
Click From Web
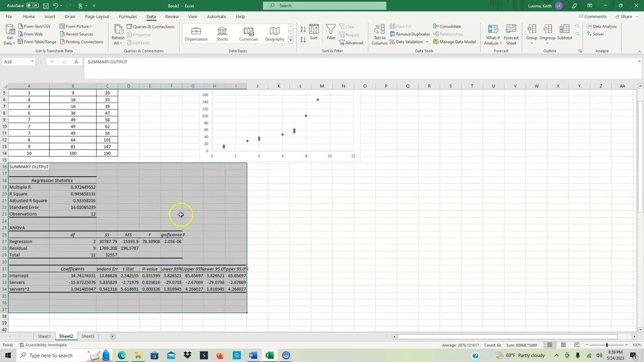point(30,34)
